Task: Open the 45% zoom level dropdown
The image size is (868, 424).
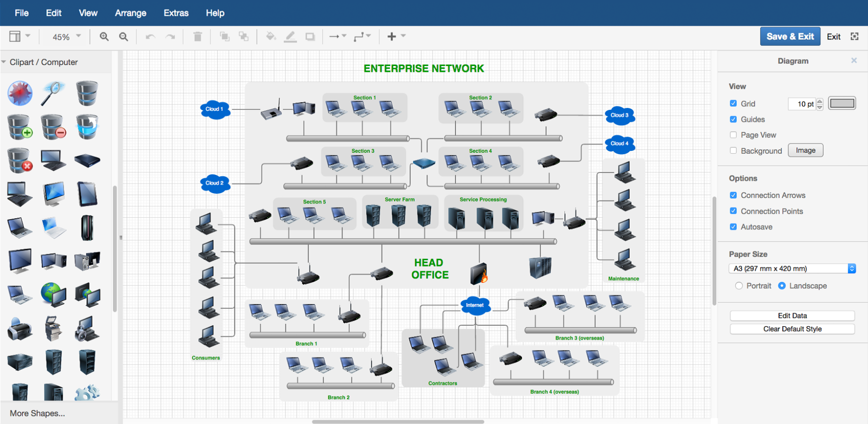Action: pyautogui.click(x=67, y=37)
